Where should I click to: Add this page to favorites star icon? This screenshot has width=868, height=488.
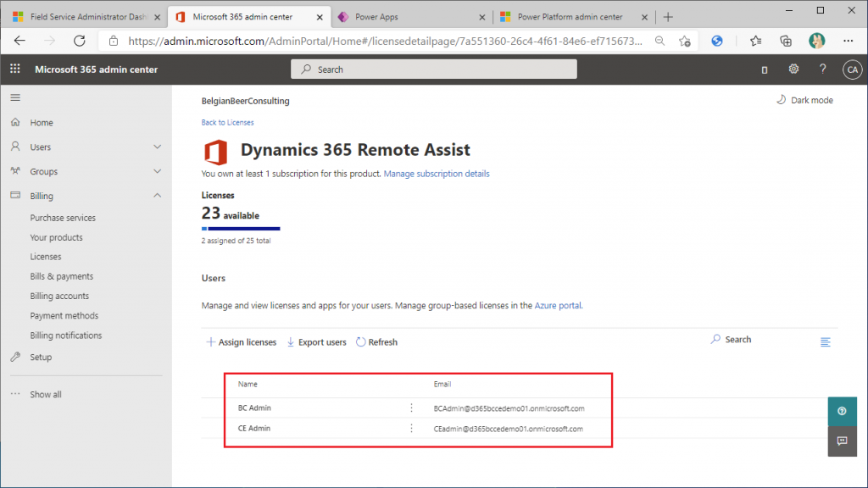click(x=685, y=41)
